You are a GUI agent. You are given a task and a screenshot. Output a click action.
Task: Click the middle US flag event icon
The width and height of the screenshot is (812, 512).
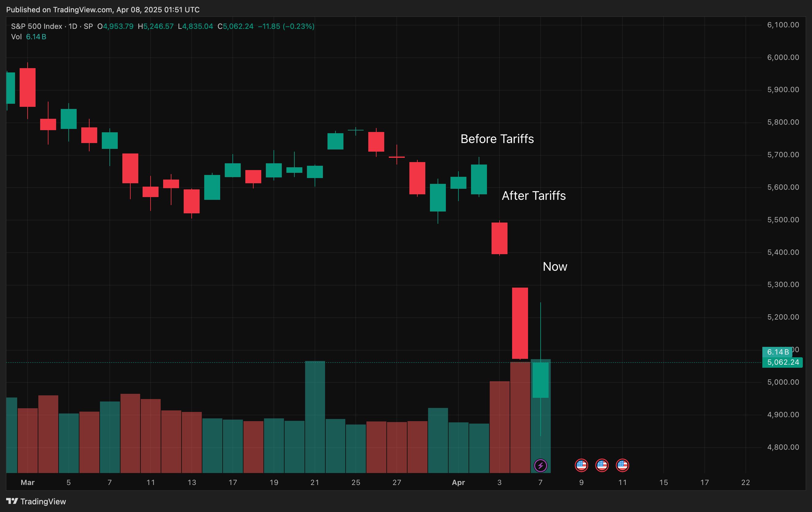(x=602, y=465)
